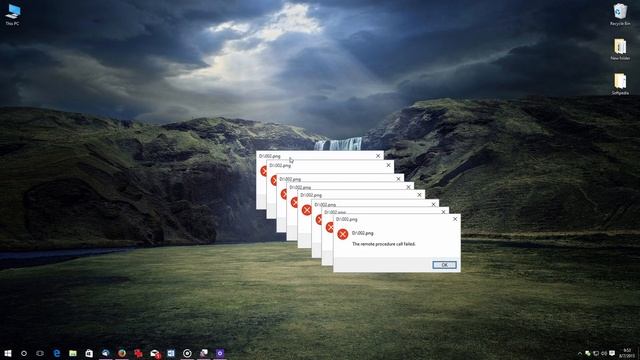Select the Softpedia folder on the desktop
The image size is (640, 360).
pyautogui.click(x=620, y=84)
